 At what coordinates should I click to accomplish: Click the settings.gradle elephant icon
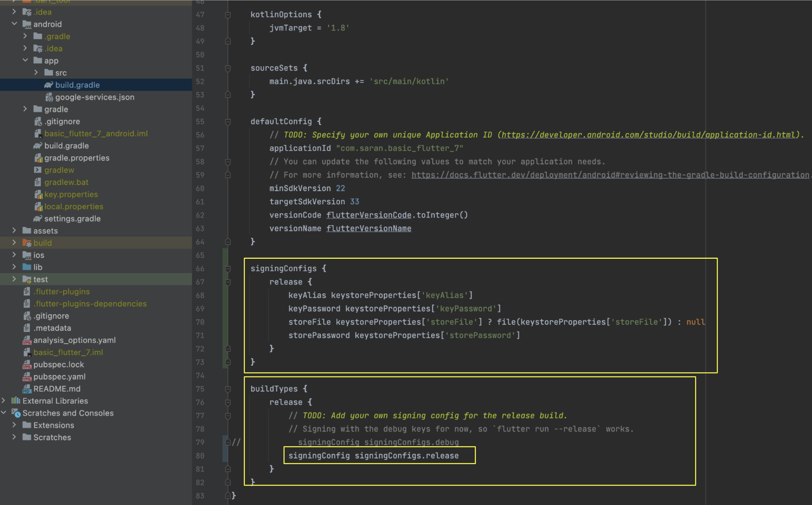tap(38, 218)
